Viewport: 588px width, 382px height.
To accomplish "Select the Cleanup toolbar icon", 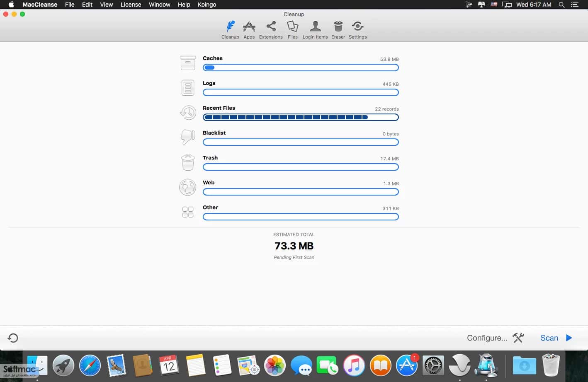I will tap(230, 30).
